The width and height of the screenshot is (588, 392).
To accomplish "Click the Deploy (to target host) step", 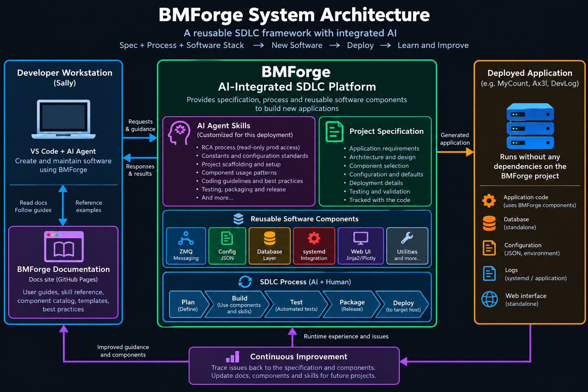I will click(403, 305).
